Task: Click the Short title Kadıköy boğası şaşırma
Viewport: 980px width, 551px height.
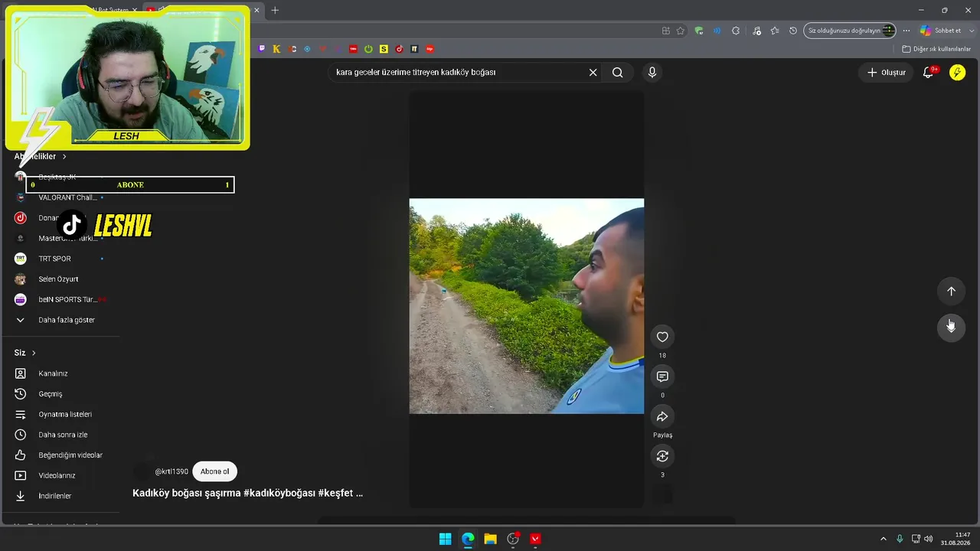Action: pos(248,494)
